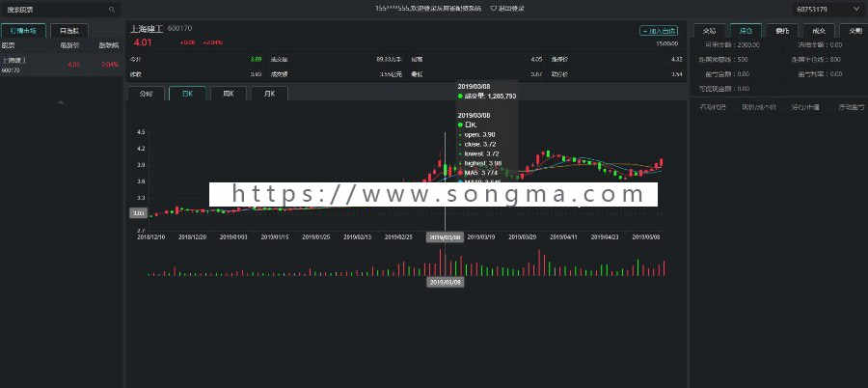
Task: Switch to the 自选股 tab
Action: [69, 31]
